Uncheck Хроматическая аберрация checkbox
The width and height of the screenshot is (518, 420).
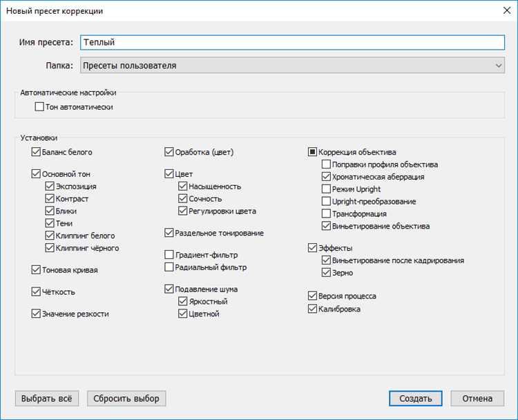coord(326,177)
